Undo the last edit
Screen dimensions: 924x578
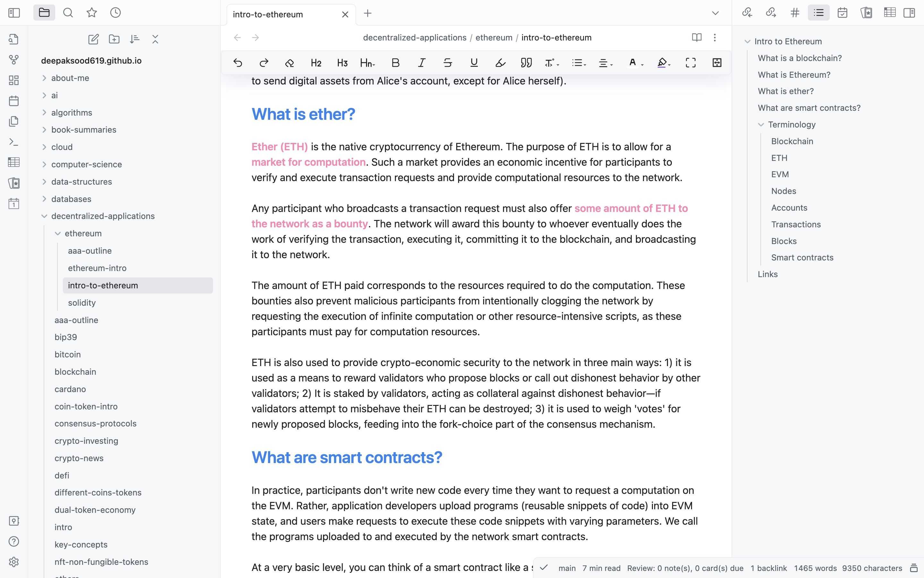click(238, 63)
